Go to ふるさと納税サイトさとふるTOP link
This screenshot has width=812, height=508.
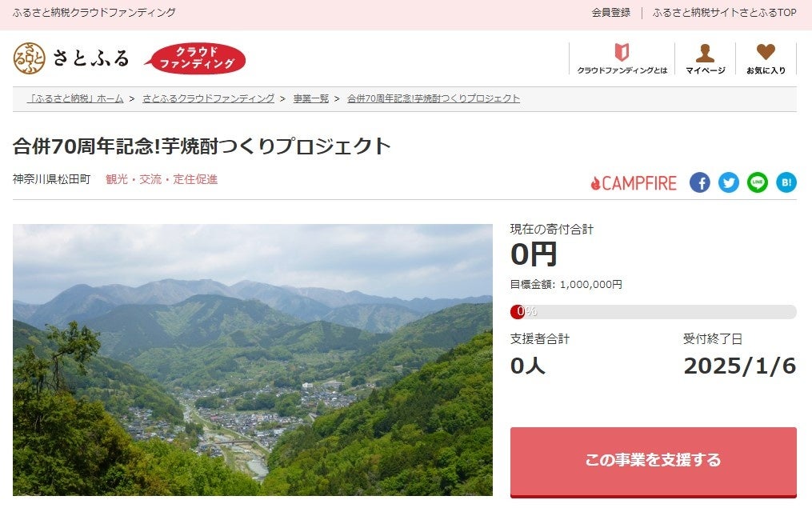point(725,13)
